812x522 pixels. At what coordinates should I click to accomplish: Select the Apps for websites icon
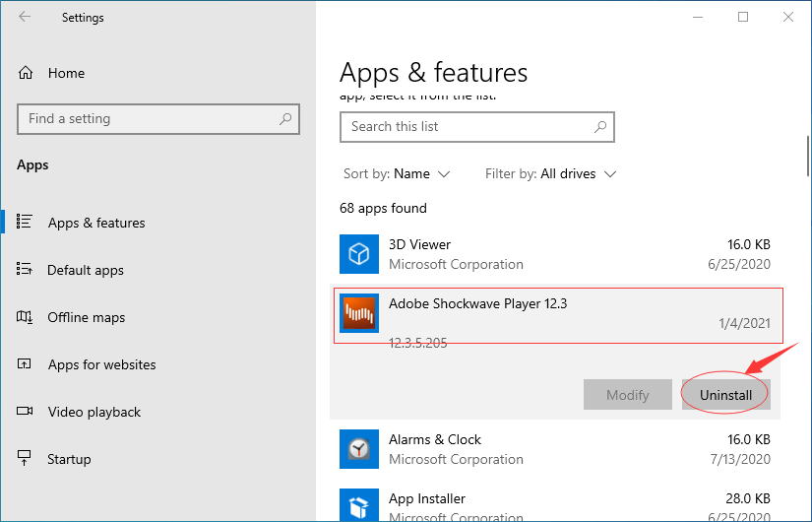[x=25, y=363]
